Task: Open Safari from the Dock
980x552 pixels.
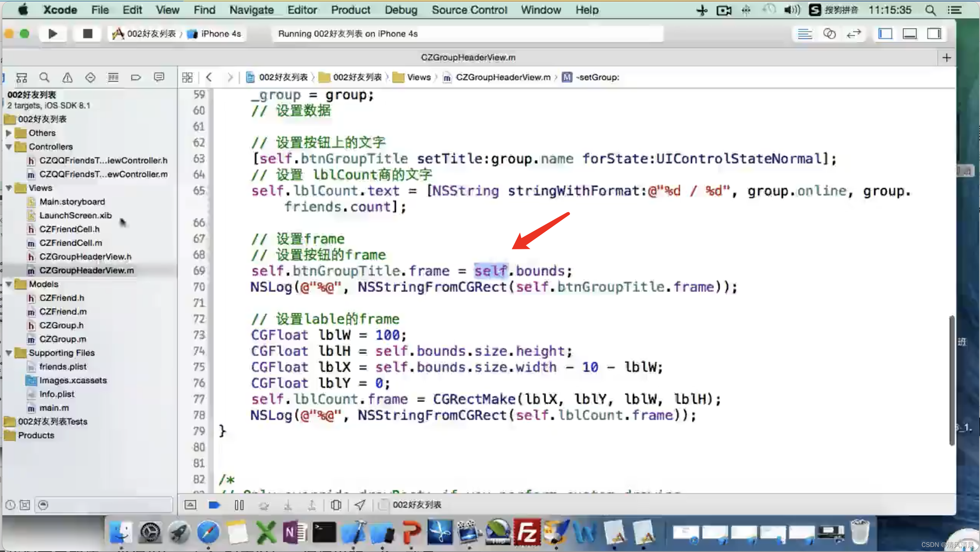Action: point(208,532)
